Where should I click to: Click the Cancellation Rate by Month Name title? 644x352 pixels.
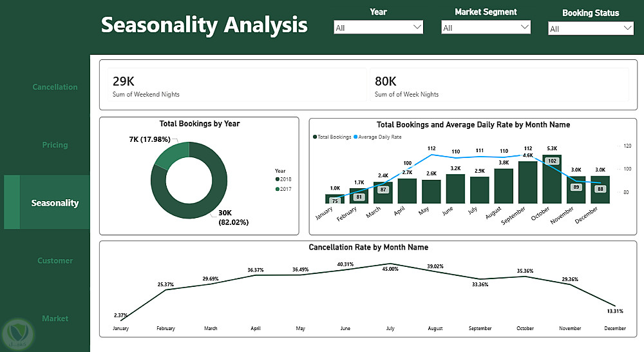click(x=368, y=247)
